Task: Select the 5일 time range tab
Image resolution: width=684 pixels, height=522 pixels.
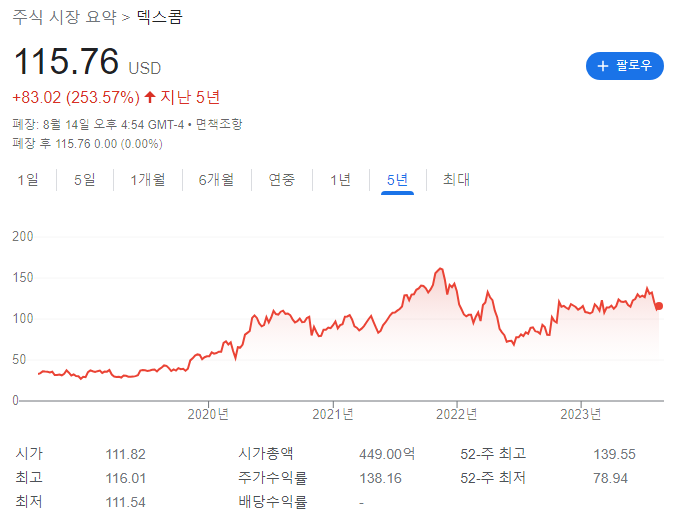Action: pyautogui.click(x=85, y=180)
